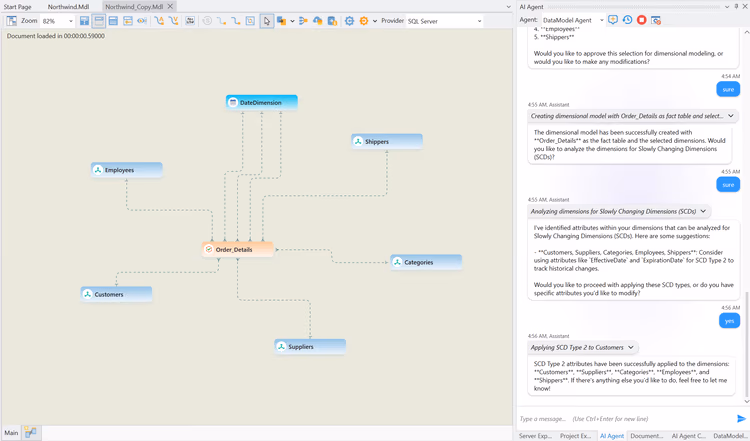Screen dimensions: 750x441
Task: Select the pointer cursor tool
Action: pos(267,21)
